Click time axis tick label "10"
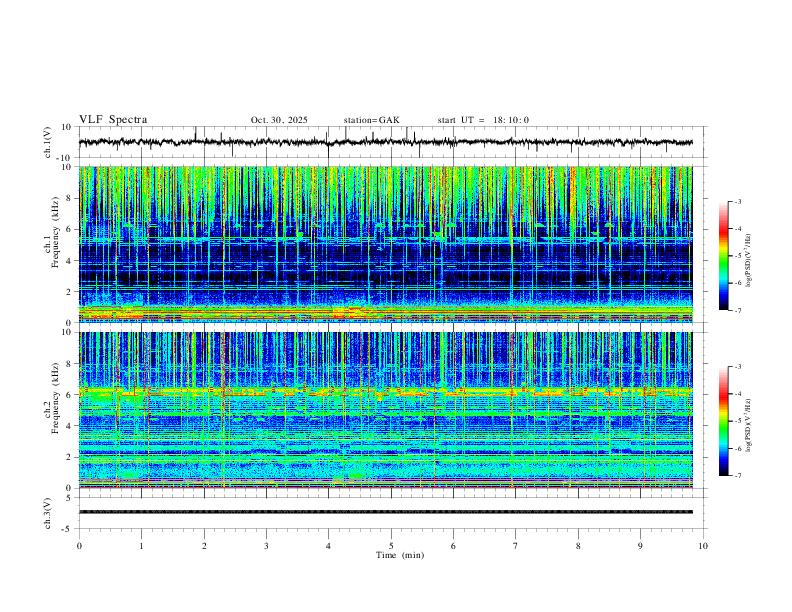This screenshot has width=792, height=612. (x=703, y=546)
